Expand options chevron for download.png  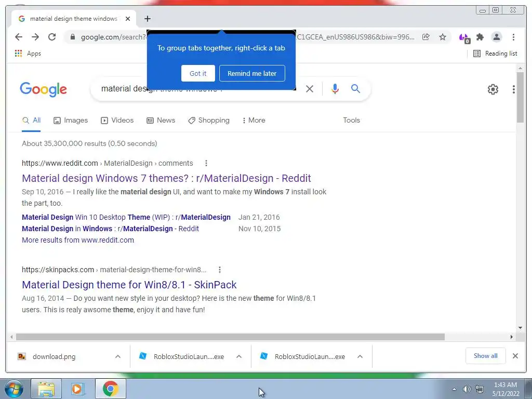tap(118, 356)
